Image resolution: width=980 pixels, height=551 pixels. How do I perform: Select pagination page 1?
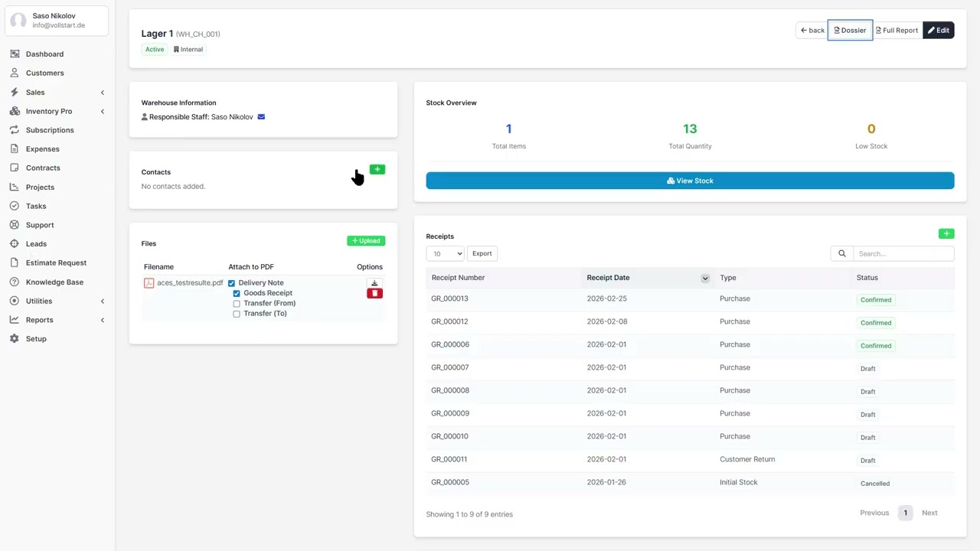point(905,513)
